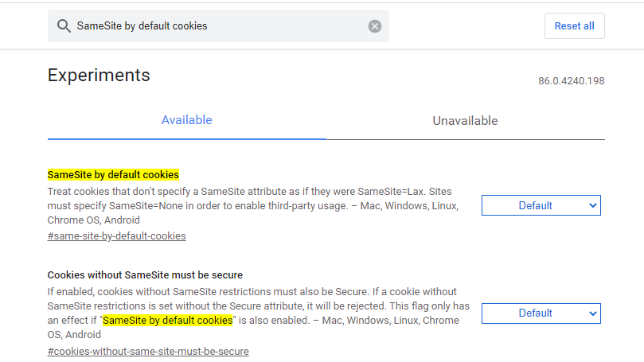Click the highlighted SameSite by default cookies heading
The height and width of the screenshot is (362, 644).
(113, 174)
